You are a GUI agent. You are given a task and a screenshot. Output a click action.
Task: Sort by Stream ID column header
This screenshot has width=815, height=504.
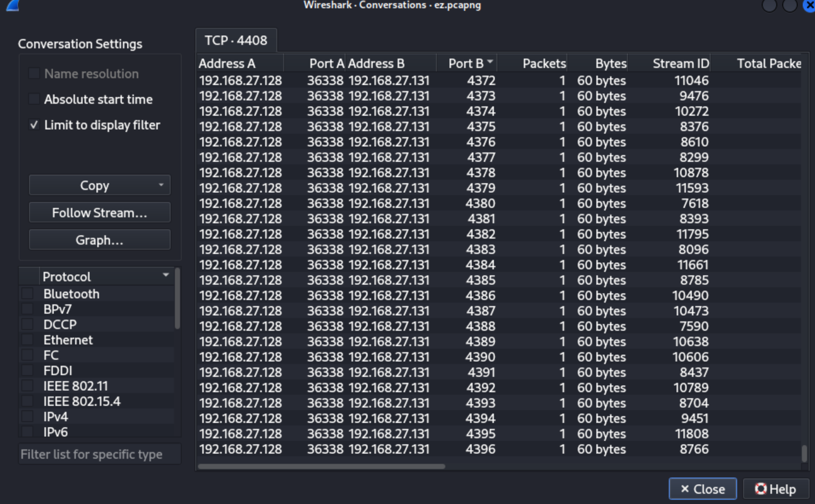click(669, 63)
